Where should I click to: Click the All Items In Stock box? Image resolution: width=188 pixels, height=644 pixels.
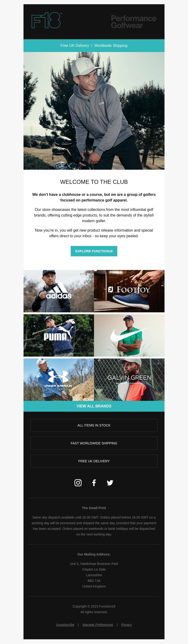coord(94,425)
